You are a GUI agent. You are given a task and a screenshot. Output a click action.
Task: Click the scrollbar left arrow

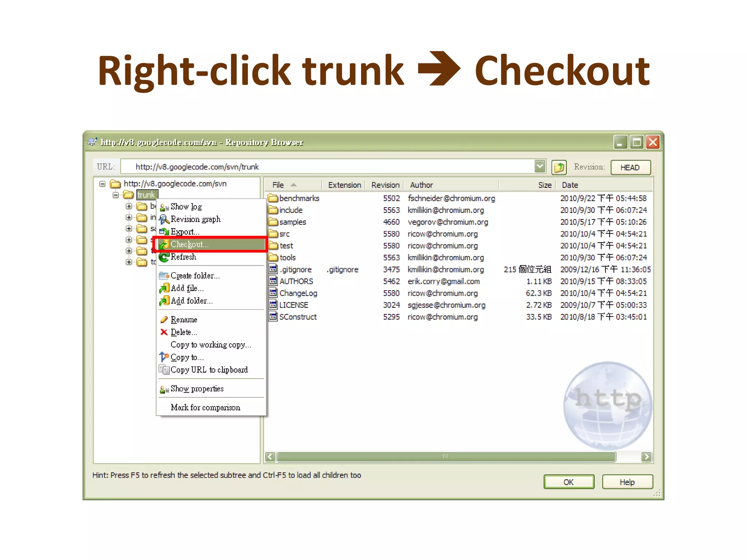tap(270, 456)
